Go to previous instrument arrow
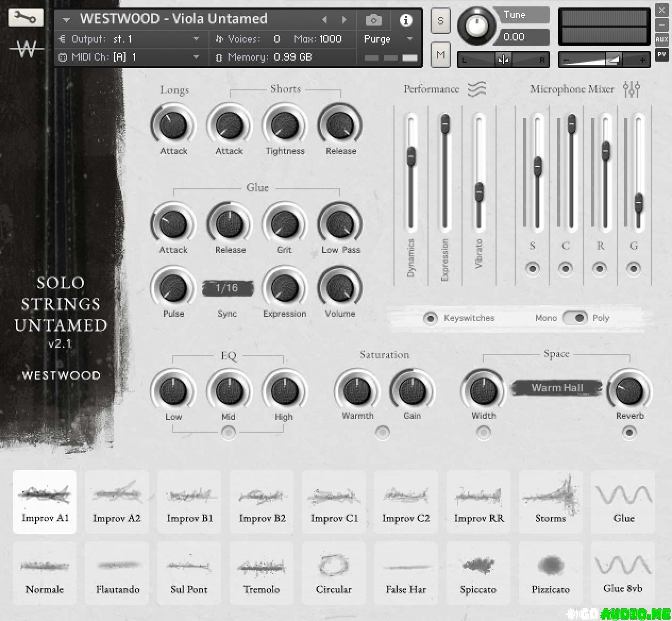This screenshot has width=672, height=621. tap(324, 20)
